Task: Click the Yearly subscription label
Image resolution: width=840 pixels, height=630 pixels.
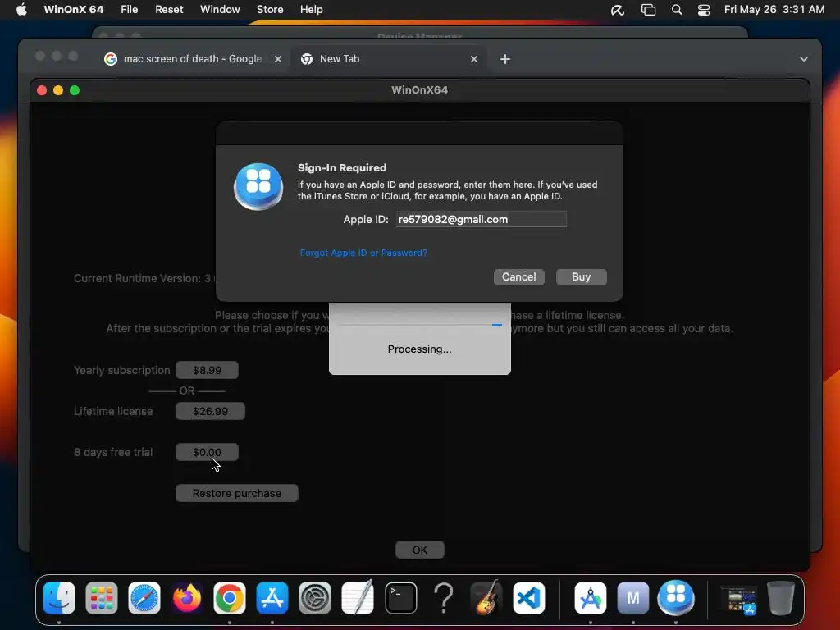Action: coord(121,370)
